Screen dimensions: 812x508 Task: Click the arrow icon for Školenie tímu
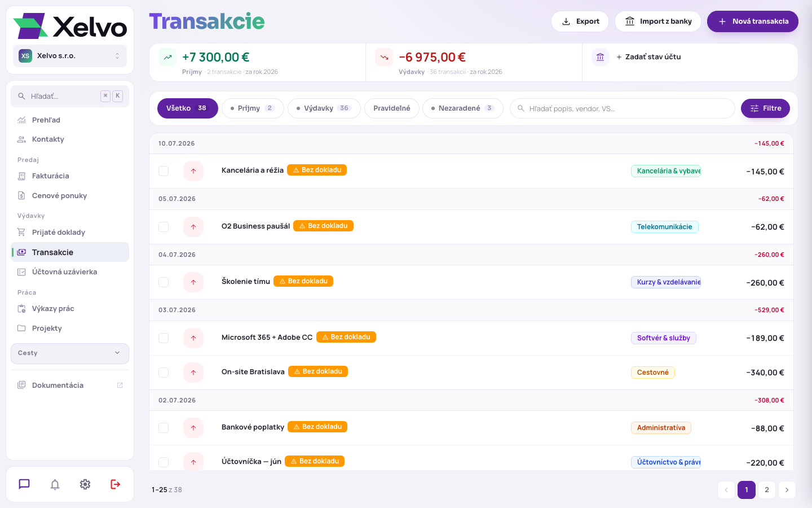pos(193,282)
